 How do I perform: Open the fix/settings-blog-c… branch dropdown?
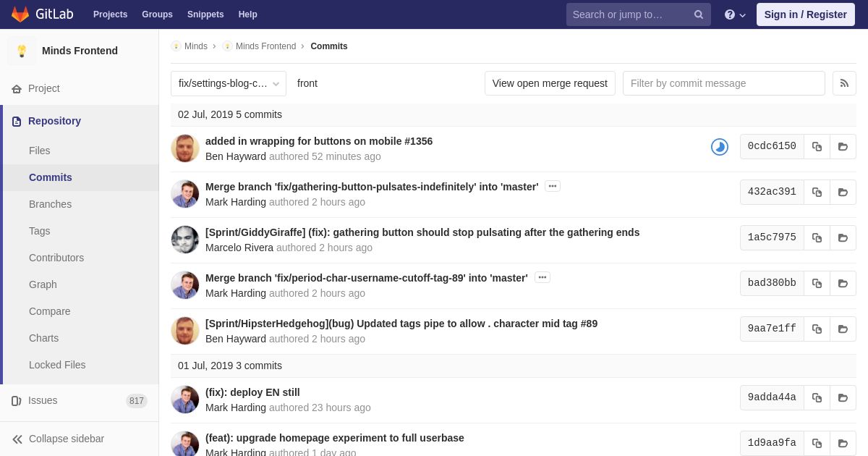pos(229,83)
